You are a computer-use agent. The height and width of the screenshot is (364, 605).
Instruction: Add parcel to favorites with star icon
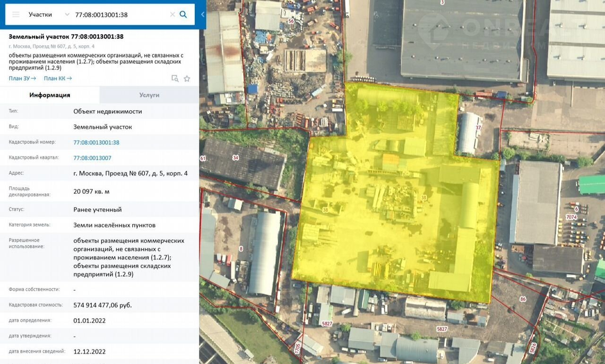[187, 78]
